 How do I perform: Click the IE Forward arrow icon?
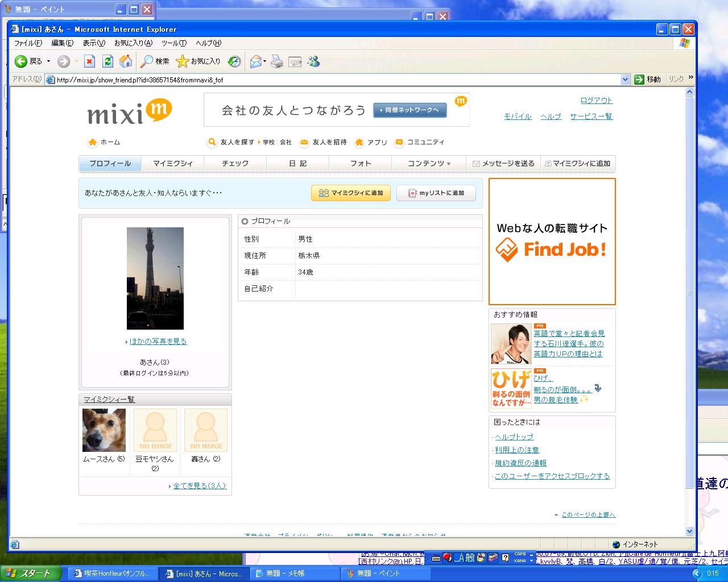pyautogui.click(x=64, y=61)
